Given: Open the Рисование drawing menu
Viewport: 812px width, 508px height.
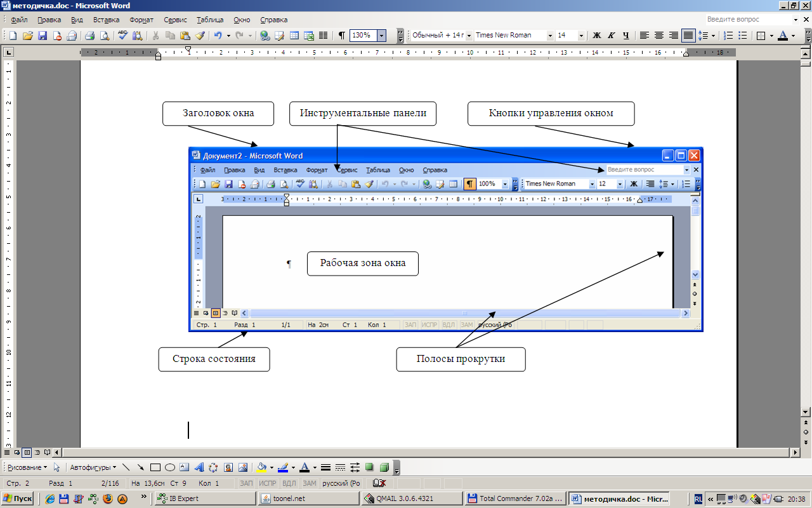Looking at the screenshot, I should pyautogui.click(x=28, y=467).
